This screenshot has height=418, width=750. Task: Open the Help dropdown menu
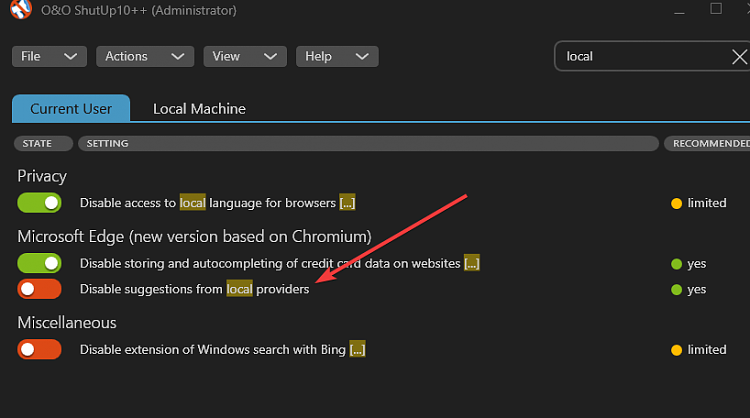pyautogui.click(x=337, y=56)
